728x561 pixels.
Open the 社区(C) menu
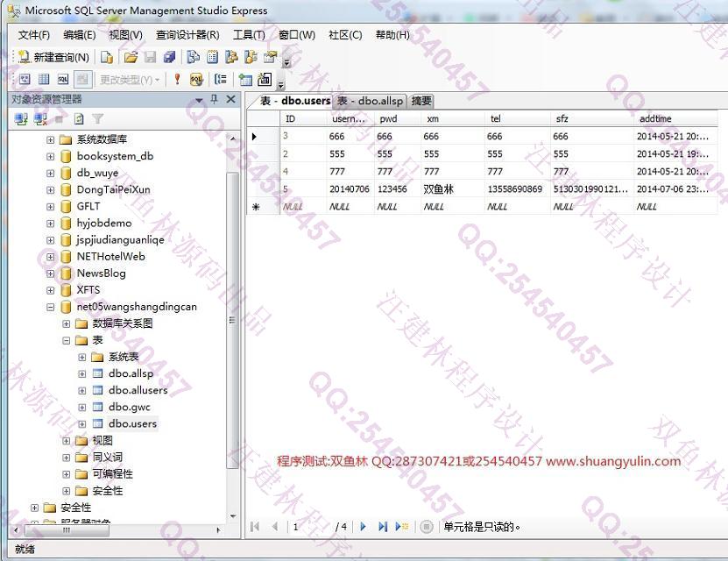[x=345, y=35]
